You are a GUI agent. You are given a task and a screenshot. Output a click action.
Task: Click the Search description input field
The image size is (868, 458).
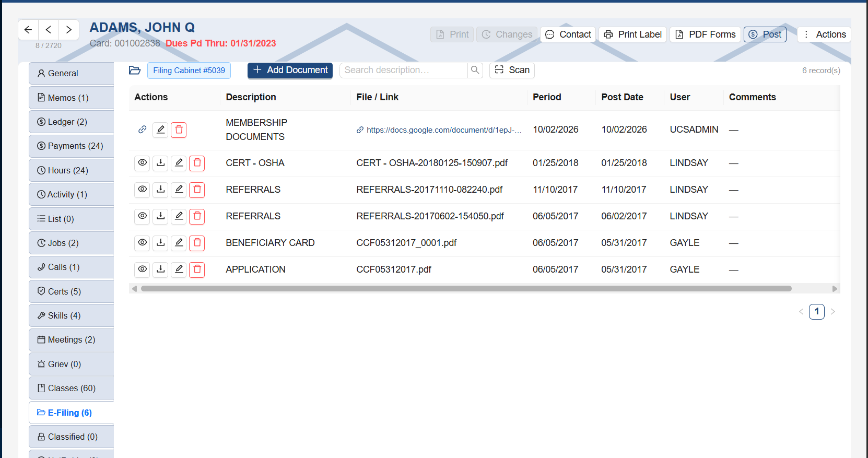tap(404, 71)
